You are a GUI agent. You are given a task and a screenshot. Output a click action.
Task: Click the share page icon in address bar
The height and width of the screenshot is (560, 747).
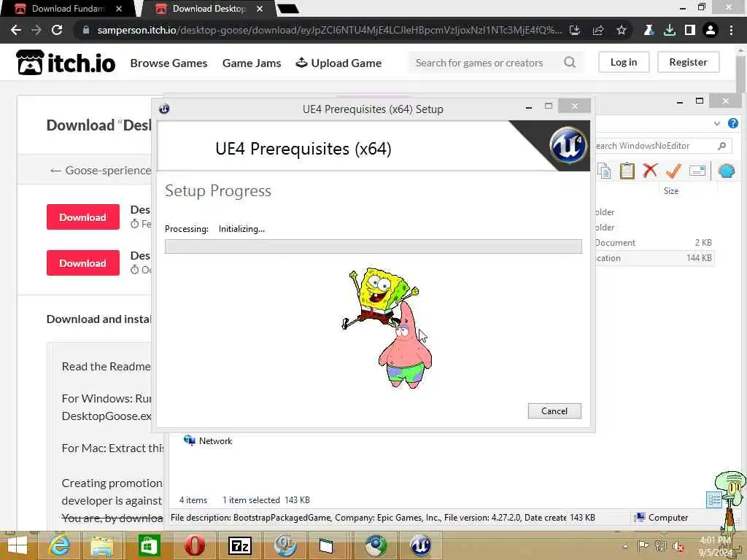[x=598, y=30]
